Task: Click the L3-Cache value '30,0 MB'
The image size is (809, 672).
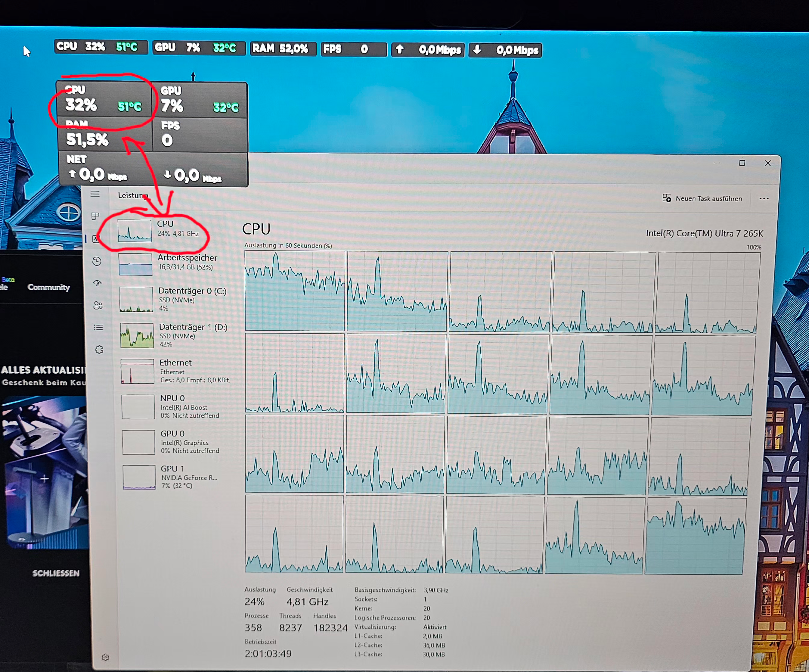Action: point(434,654)
